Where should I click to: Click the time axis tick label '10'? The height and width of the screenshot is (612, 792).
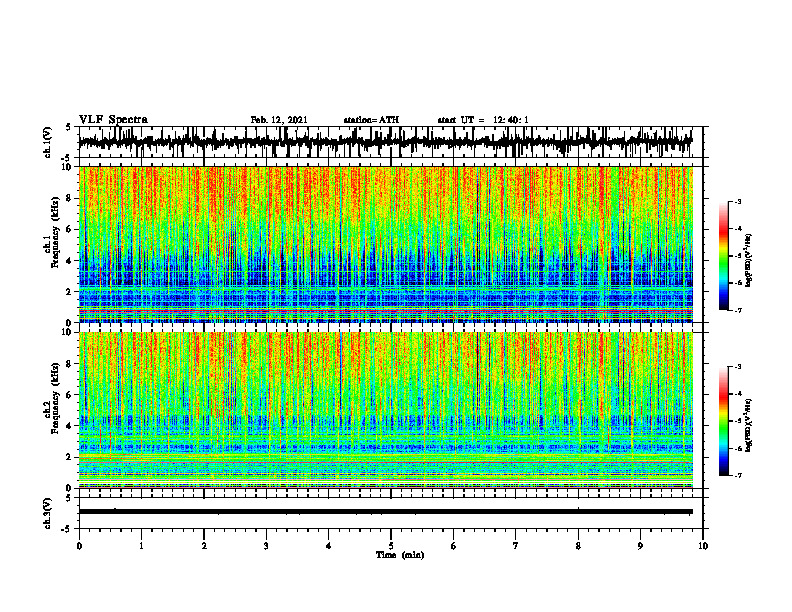point(703,546)
